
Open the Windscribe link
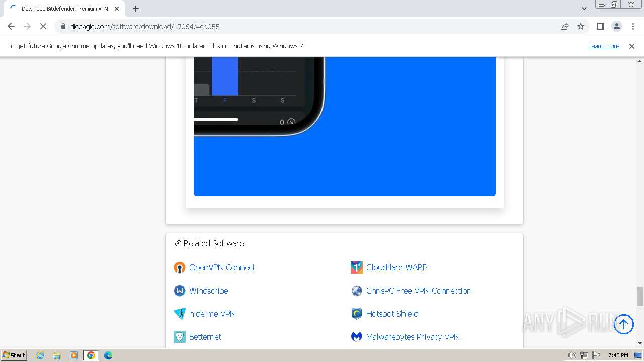(208, 291)
